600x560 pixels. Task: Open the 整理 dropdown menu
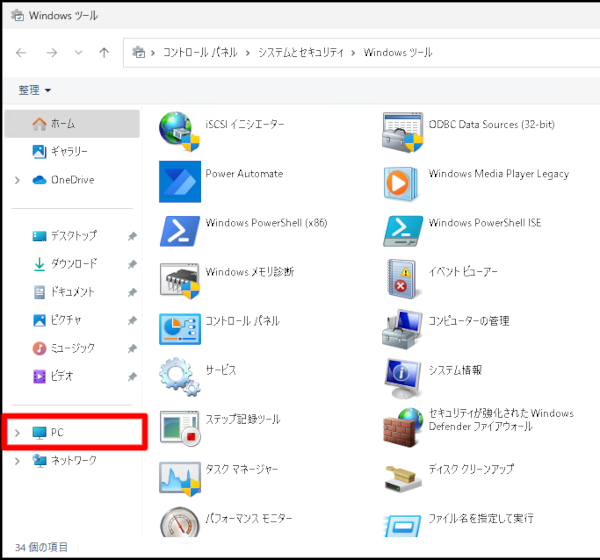[34, 90]
